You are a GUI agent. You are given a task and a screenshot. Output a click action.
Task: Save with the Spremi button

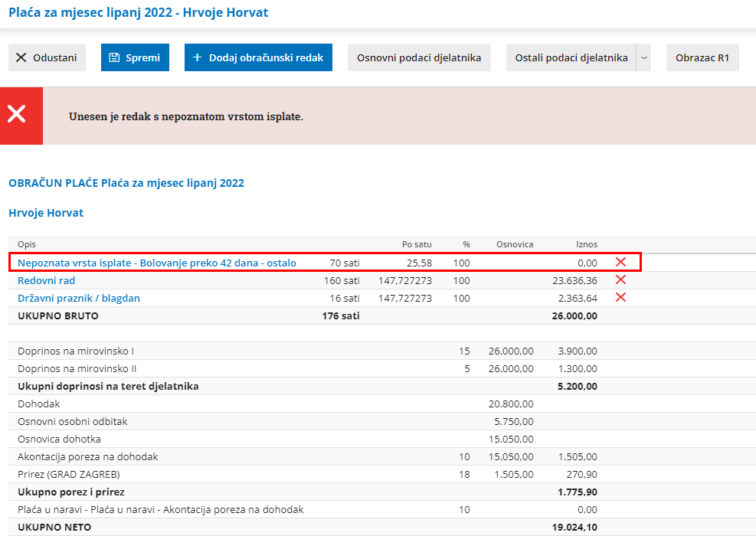coord(135,57)
